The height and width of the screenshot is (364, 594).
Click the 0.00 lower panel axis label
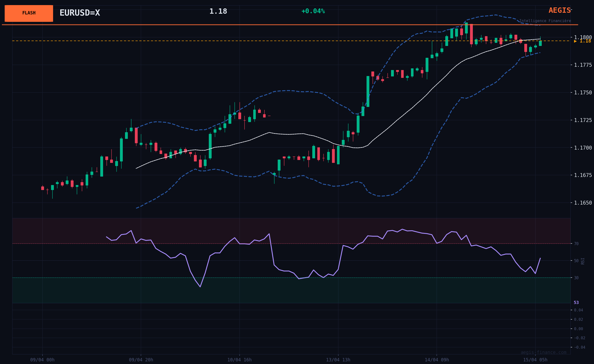coord(578,329)
